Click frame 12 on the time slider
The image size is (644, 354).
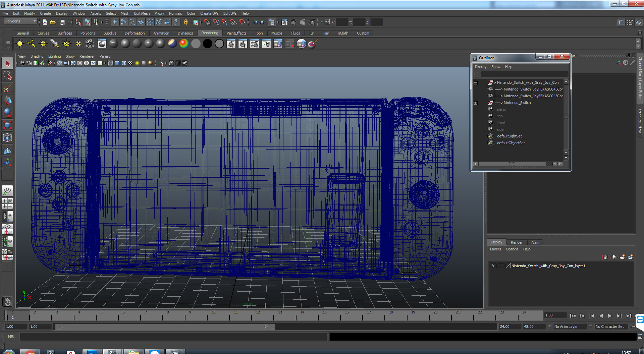point(258,315)
